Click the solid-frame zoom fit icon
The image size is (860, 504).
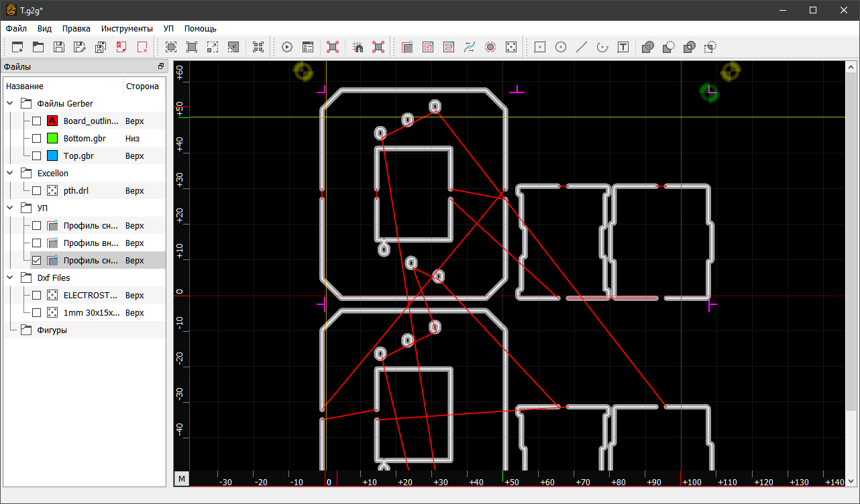click(192, 47)
